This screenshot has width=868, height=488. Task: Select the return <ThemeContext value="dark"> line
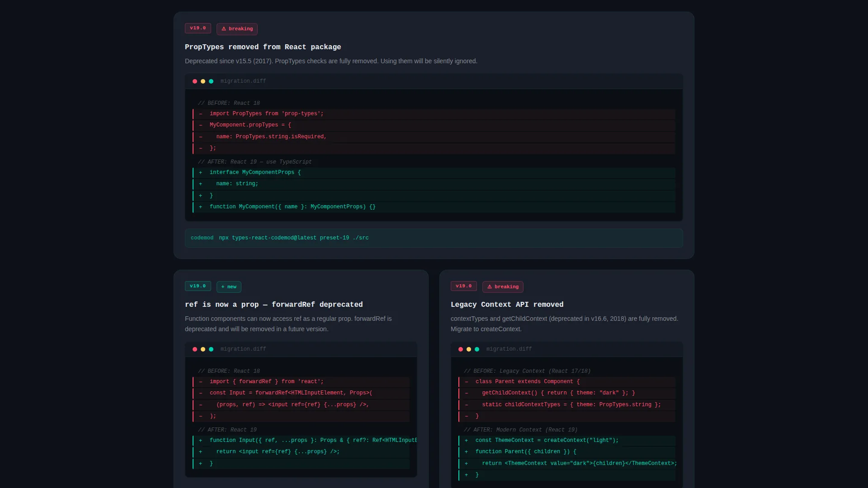click(x=567, y=464)
